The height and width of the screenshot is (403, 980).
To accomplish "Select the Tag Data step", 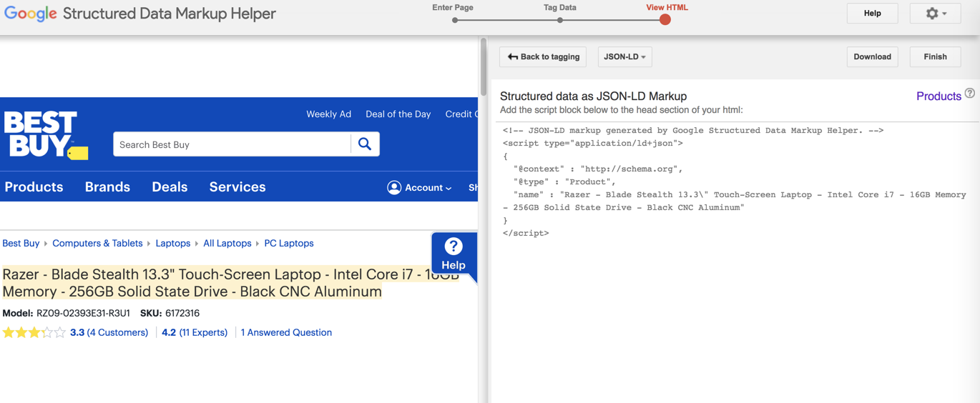I will coord(560,20).
